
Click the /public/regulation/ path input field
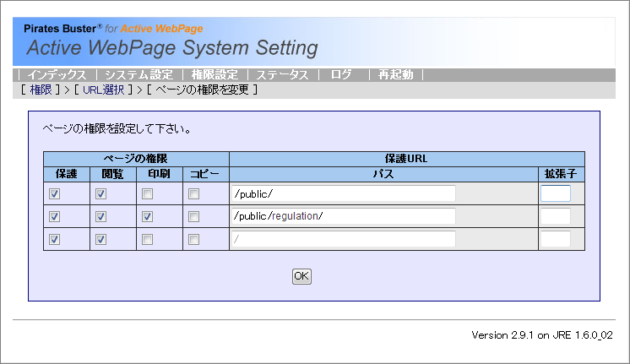[x=343, y=216]
